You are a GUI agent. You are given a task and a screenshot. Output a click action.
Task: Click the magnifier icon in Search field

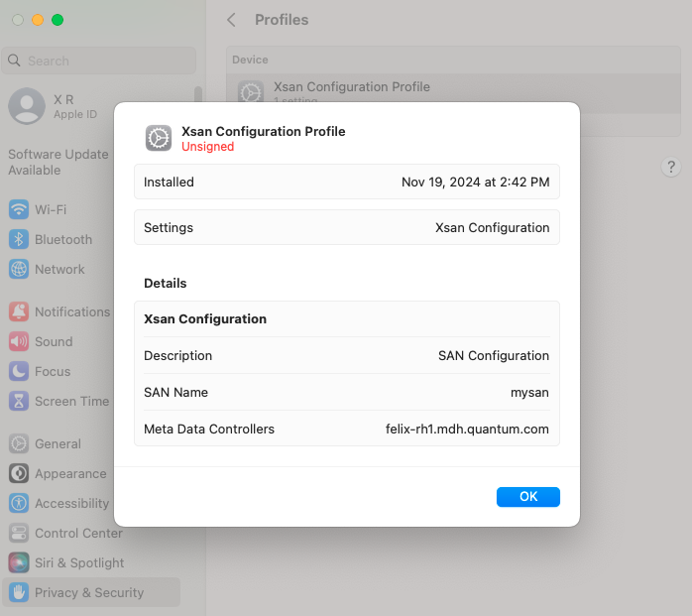14,61
